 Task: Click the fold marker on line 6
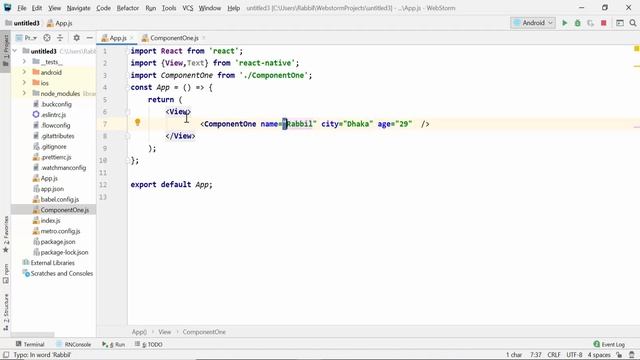tap(127, 112)
